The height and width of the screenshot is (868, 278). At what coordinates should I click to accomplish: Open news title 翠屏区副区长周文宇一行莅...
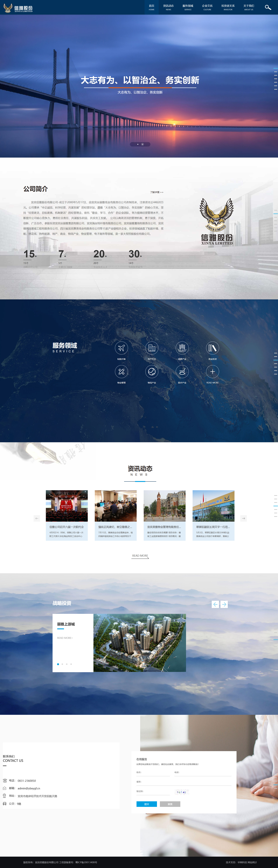(213, 527)
